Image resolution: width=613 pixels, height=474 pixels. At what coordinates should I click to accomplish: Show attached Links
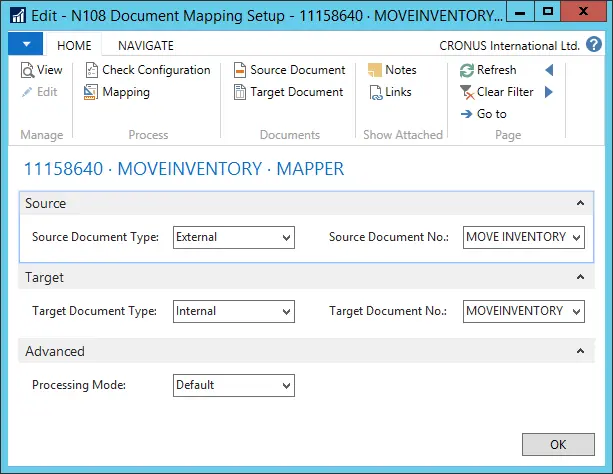[x=390, y=92]
